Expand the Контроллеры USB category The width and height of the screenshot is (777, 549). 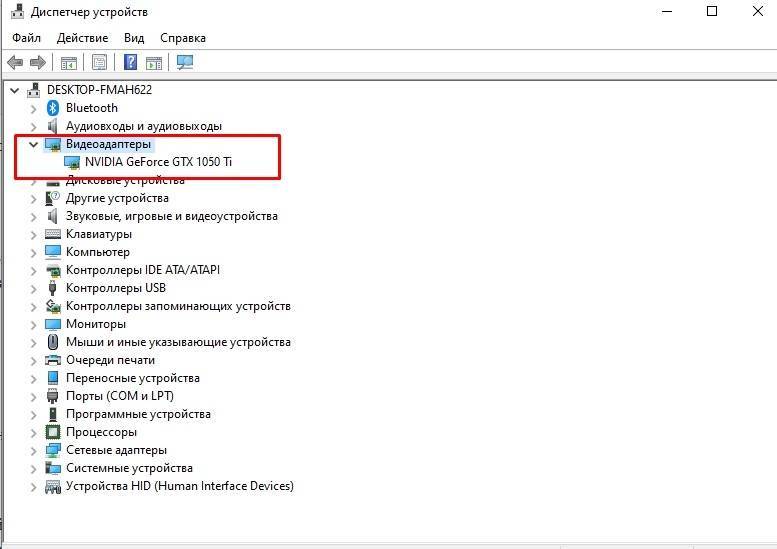(x=33, y=288)
